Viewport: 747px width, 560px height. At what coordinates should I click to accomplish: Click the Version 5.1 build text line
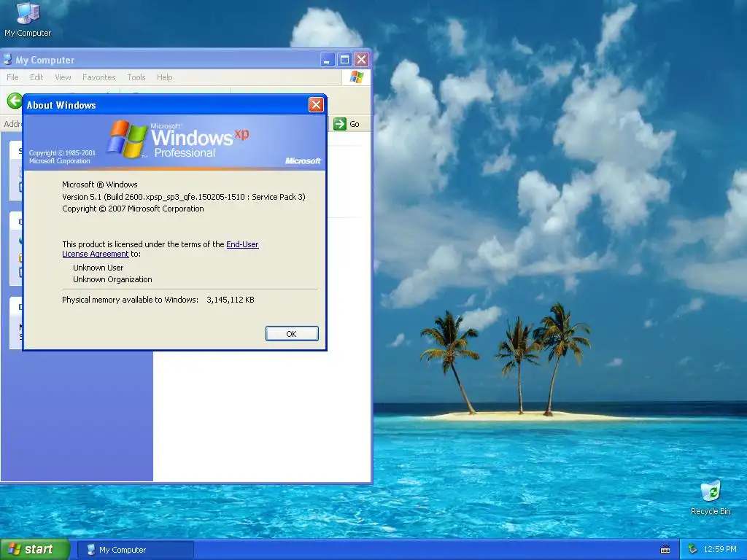point(183,197)
